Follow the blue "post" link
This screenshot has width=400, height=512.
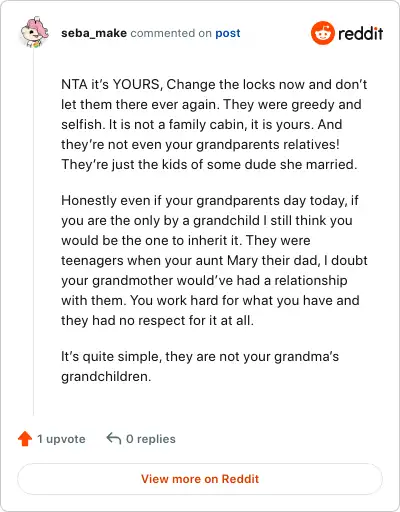point(228,33)
